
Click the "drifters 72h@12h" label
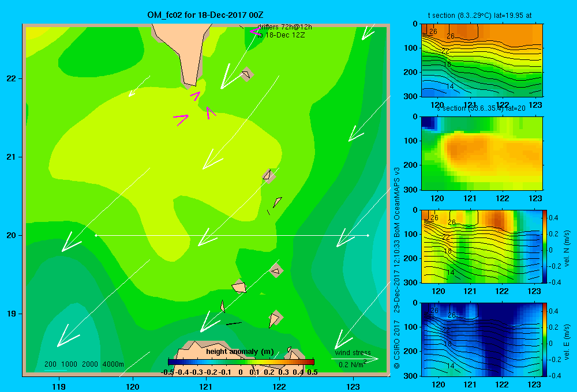tap(284, 27)
